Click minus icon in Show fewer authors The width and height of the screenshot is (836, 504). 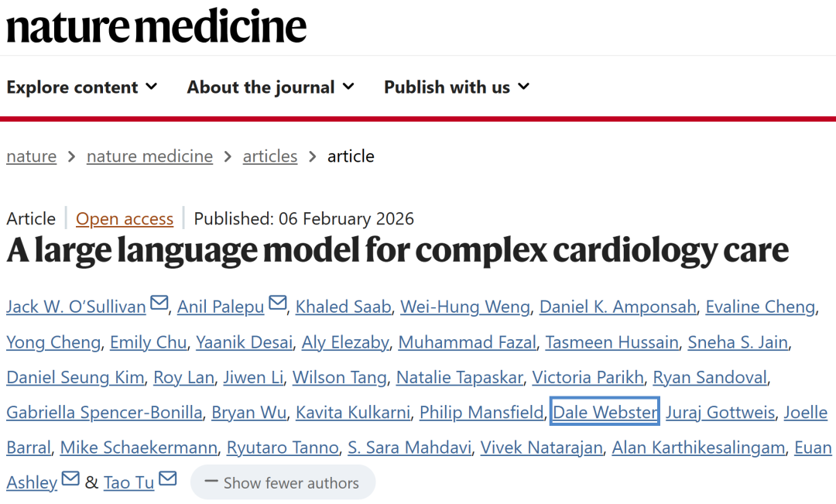point(211,482)
